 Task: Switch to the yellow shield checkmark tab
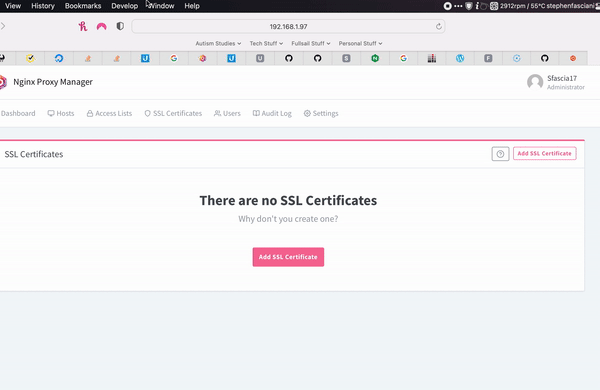(30, 58)
